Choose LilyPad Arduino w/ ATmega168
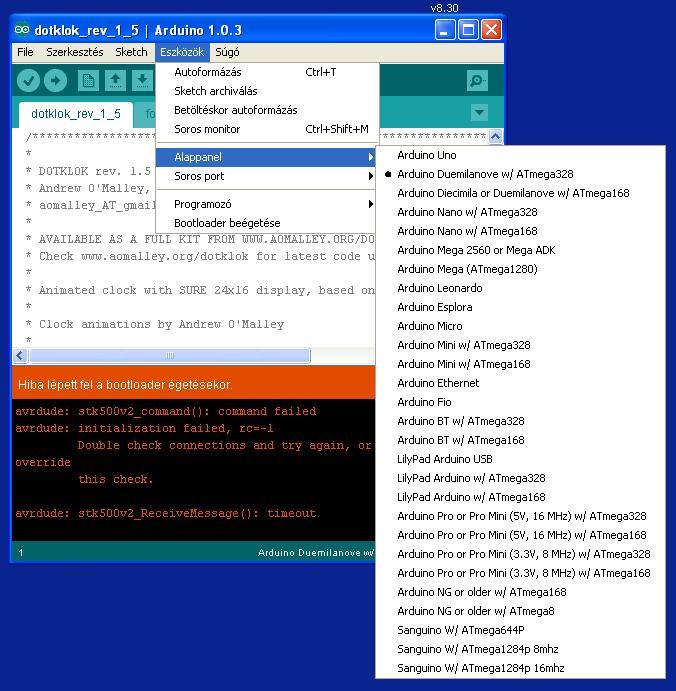Image resolution: width=676 pixels, height=691 pixels. [520, 497]
